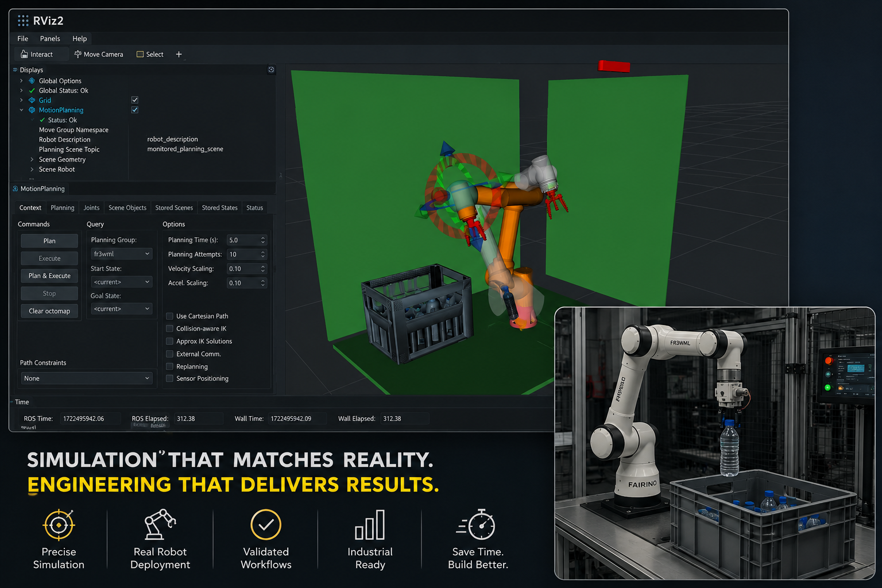
Task: Toggle the MotionPlanning display checkbox
Action: pos(135,110)
